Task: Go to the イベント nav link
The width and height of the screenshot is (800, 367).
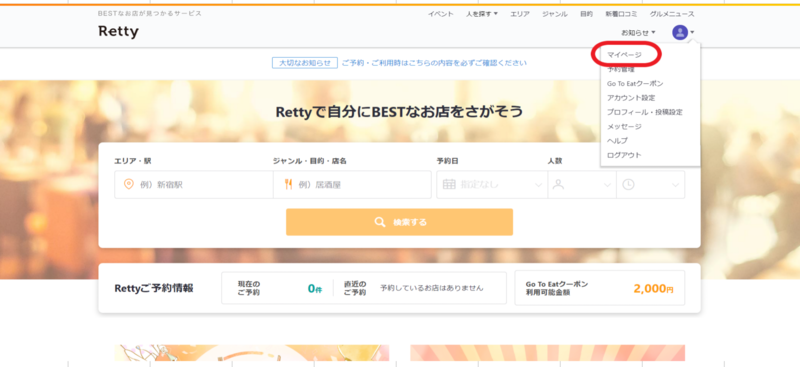Action: click(441, 14)
